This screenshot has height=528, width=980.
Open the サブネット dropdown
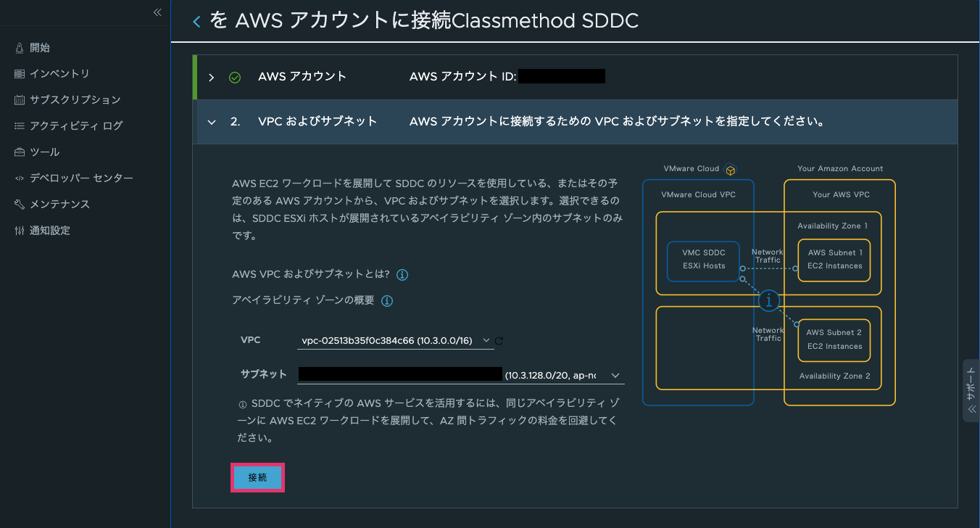tap(615, 375)
